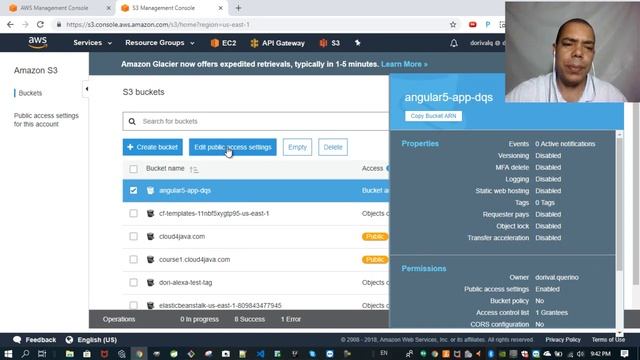This screenshot has height=360, width=640.
Task: Click the language globe icon
Action: click(69, 340)
